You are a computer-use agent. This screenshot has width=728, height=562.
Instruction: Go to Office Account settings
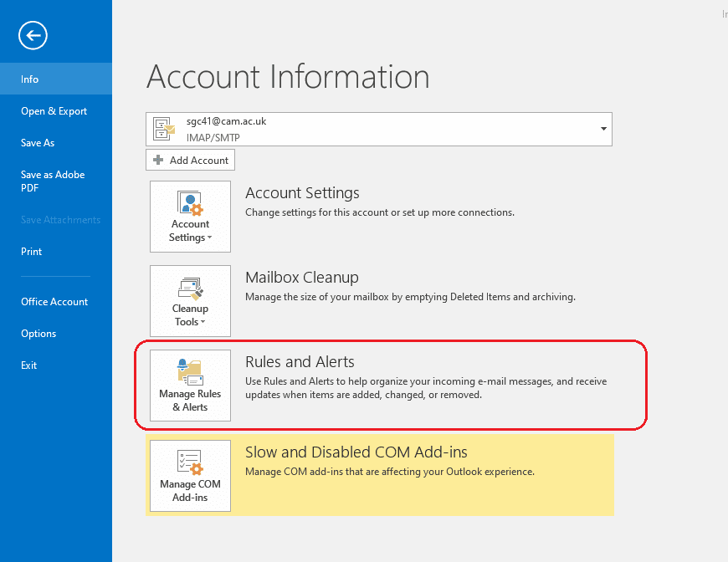tap(54, 301)
